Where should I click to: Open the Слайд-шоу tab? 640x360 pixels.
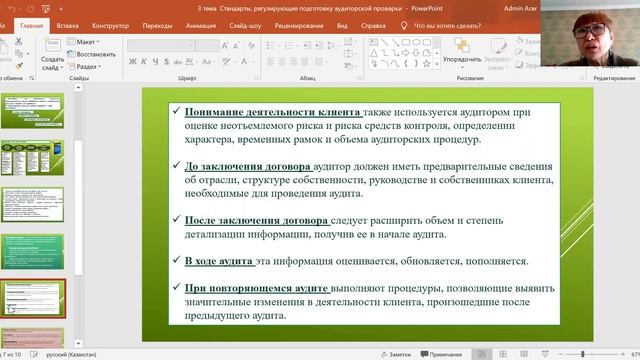tap(245, 26)
